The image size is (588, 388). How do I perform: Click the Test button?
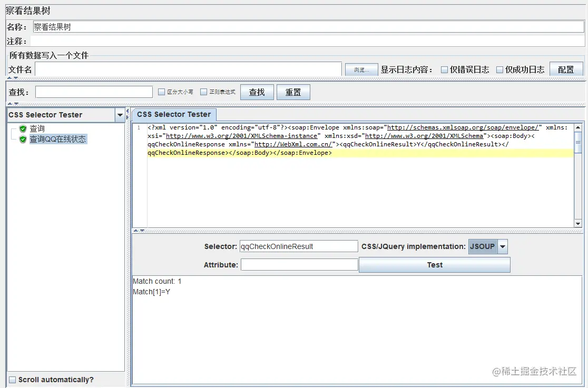435,265
